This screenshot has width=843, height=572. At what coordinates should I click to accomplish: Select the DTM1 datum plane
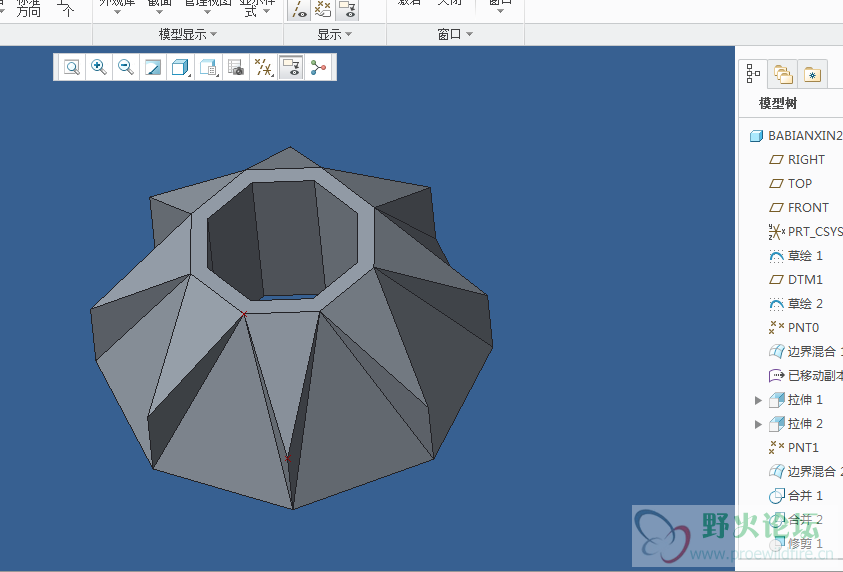click(805, 280)
